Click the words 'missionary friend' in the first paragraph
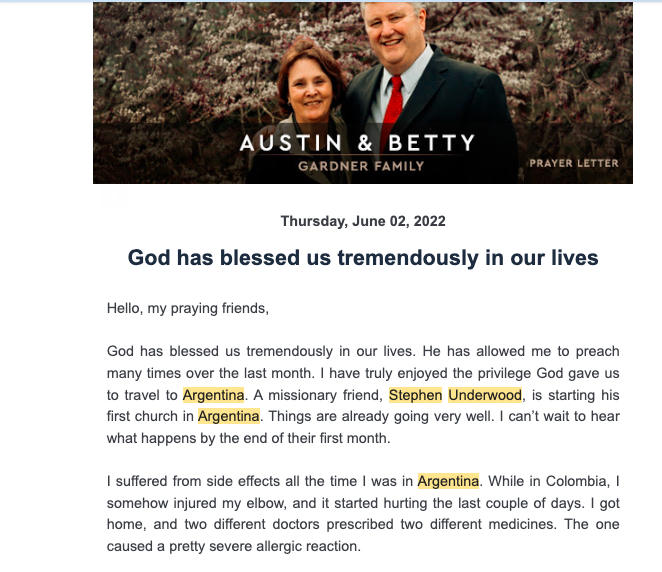 coord(325,395)
